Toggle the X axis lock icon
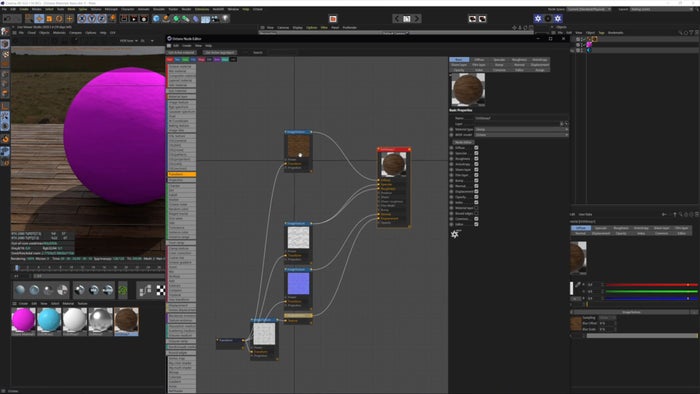 point(82,19)
